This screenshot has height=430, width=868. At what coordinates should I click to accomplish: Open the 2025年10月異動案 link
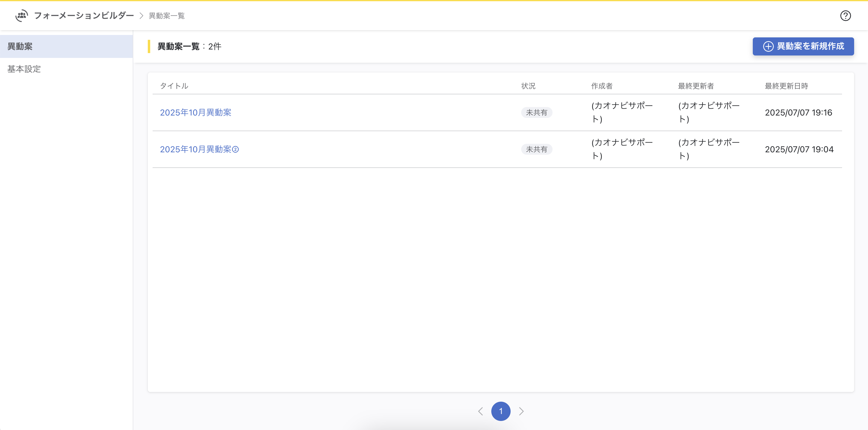[195, 112]
